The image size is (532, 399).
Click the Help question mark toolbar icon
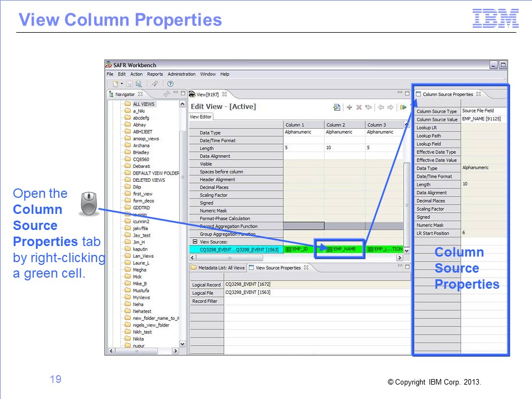tap(170, 84)
